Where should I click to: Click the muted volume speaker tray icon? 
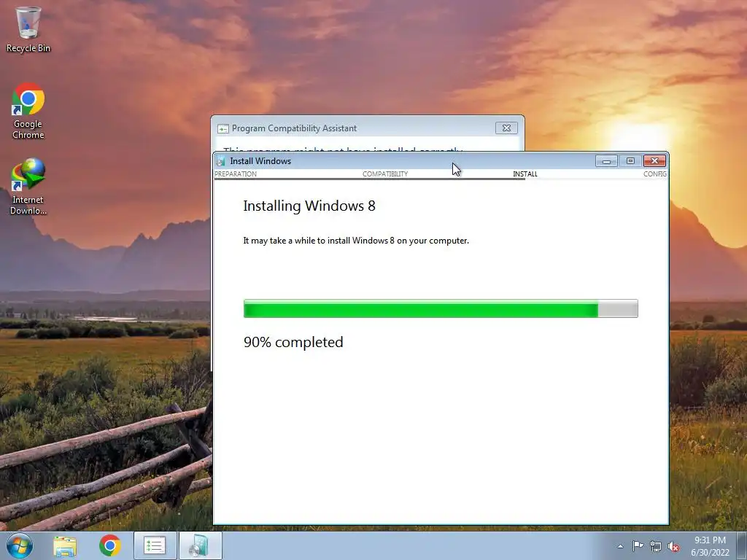tap(673, 546)
